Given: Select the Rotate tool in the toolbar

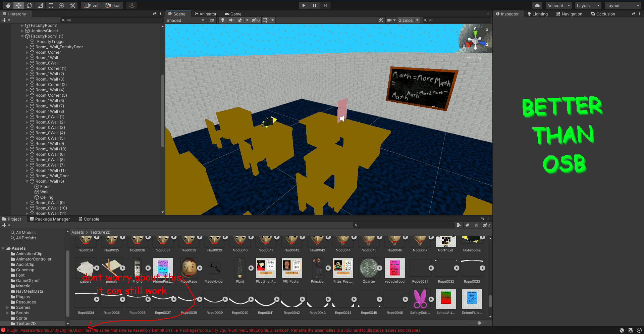Looking at the screenshot, I should [x=30, y=5].
